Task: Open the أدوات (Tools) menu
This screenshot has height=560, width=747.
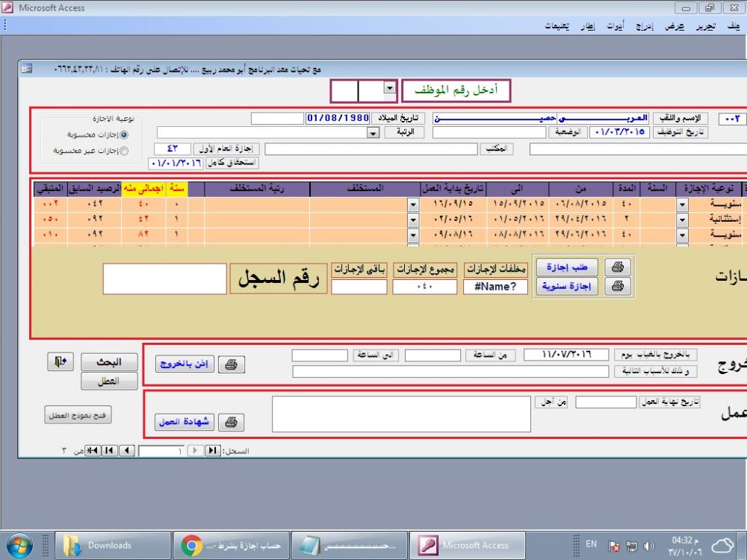Action: (616, 26)
